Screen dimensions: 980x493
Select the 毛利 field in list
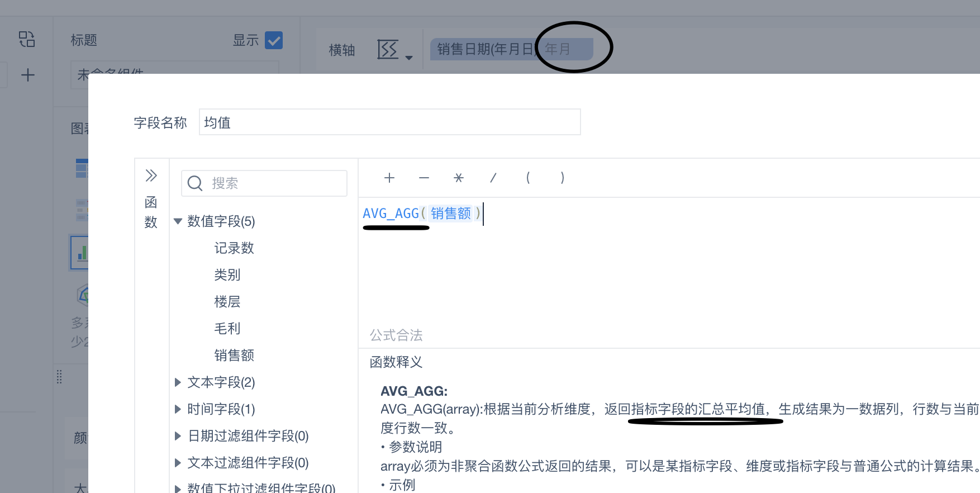point(227,329)
